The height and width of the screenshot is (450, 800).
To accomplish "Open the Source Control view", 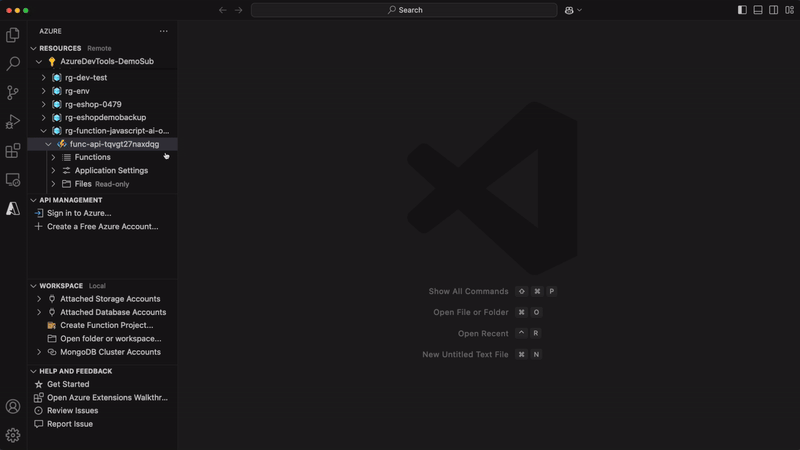I will 13,92.
